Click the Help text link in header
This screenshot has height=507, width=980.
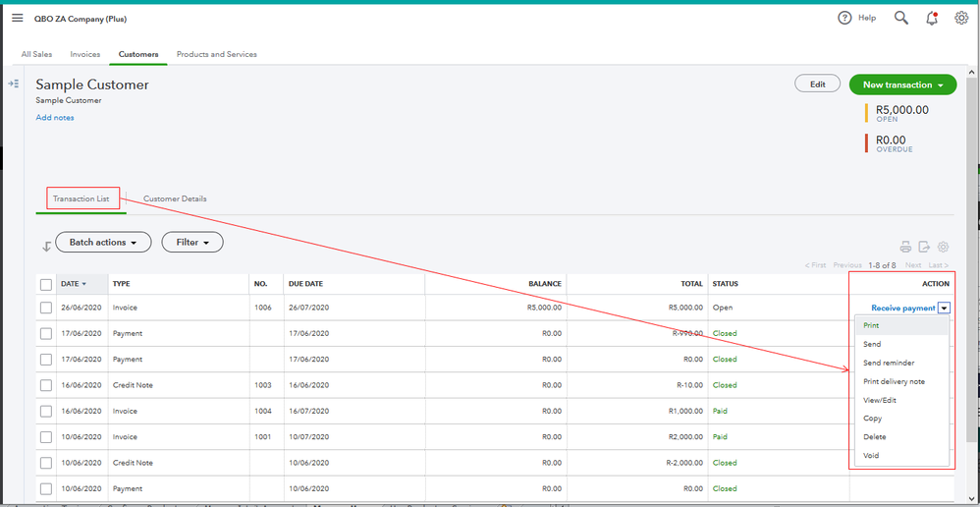click(867, 18)
